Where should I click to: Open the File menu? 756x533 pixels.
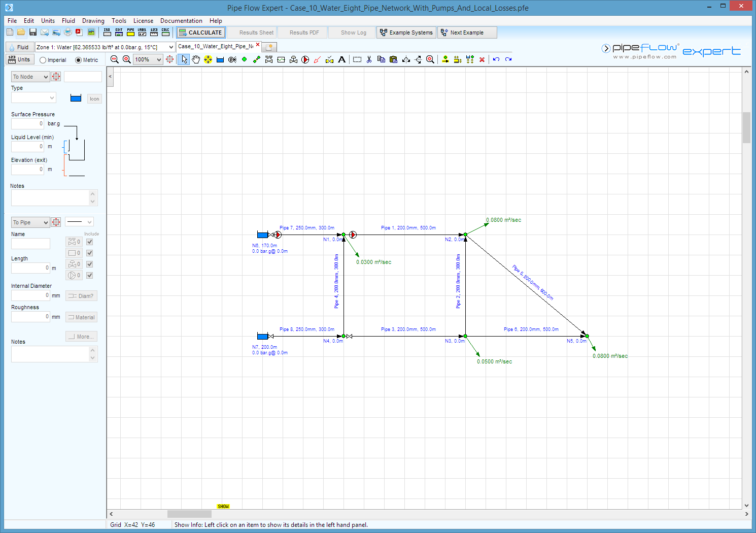pos(12,21)
